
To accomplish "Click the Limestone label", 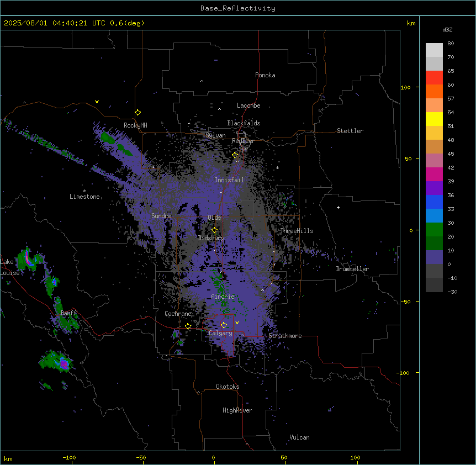I will pos(84,197).
